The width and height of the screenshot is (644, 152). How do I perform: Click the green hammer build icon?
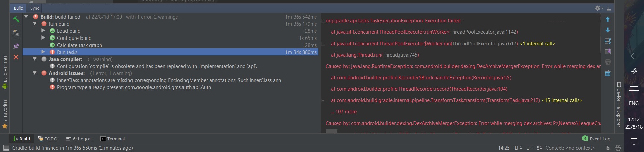pos(16,19)
